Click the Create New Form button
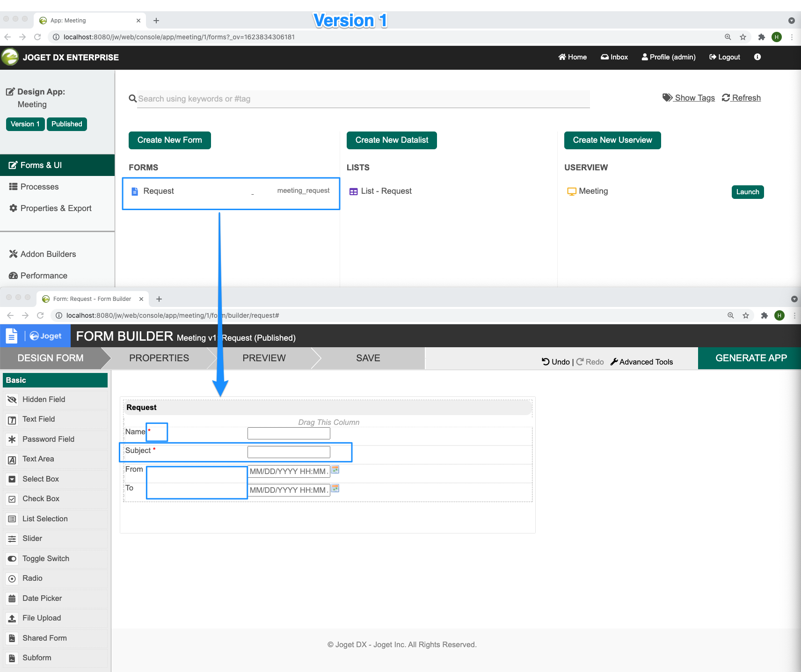The image size is (801, 672). (170, 140)
